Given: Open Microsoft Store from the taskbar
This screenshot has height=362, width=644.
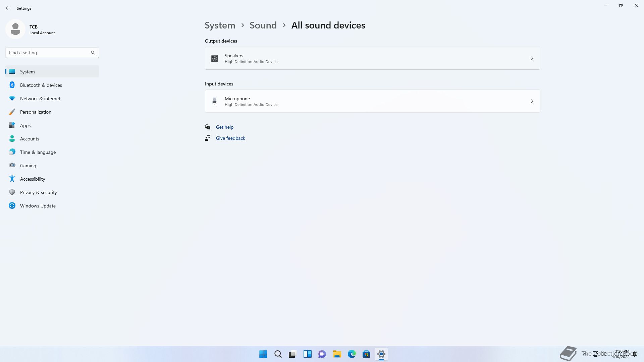Looking at the screenshot, I should [367, 354].
